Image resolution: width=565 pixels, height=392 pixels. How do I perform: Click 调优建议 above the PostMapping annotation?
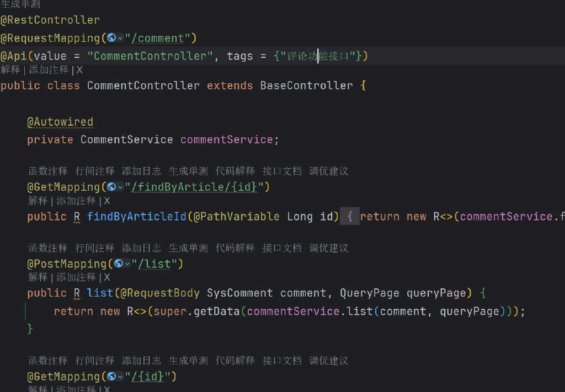329,248
